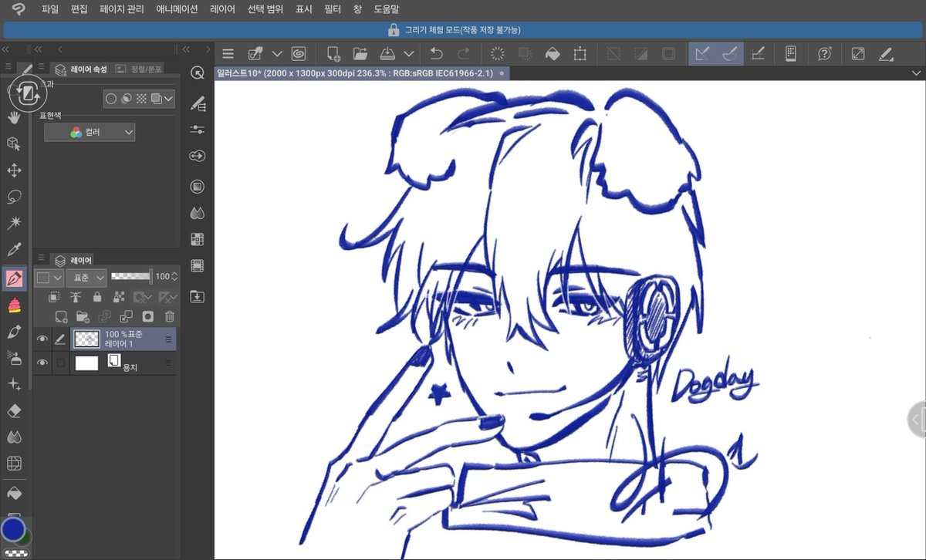The height and width of the screenshot is (560, 926).
Task: Switch to the 정렬/분포 tab
Action: [x=139, y=69]
